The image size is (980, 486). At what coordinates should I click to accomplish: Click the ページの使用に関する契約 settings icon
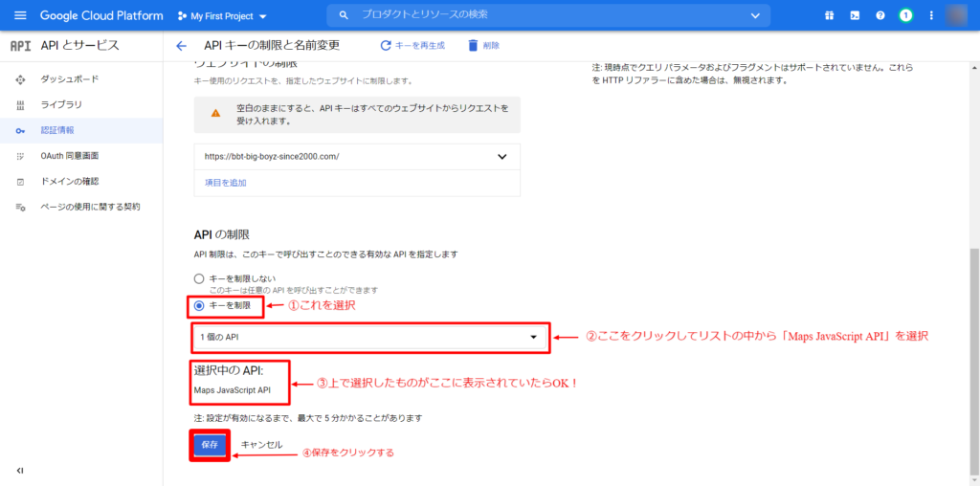pyautogui.click(x=20, y=207)
